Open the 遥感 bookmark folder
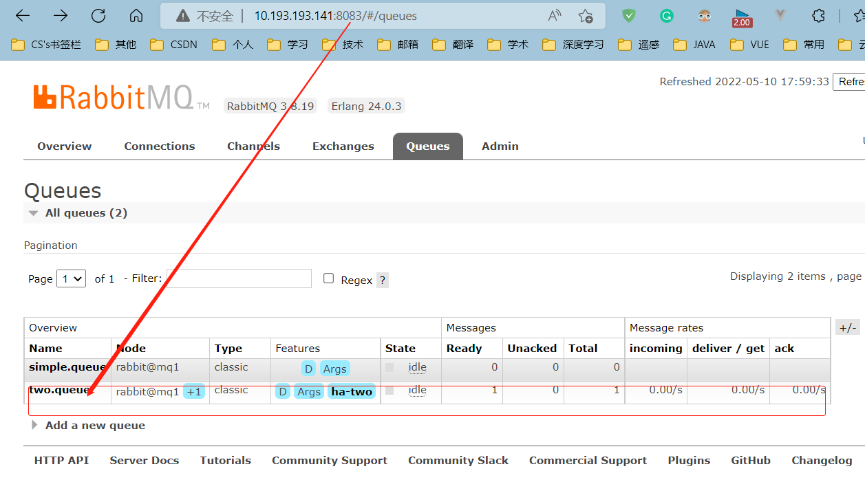This screenshot has height=504, width=865. [x=639, y=45]
